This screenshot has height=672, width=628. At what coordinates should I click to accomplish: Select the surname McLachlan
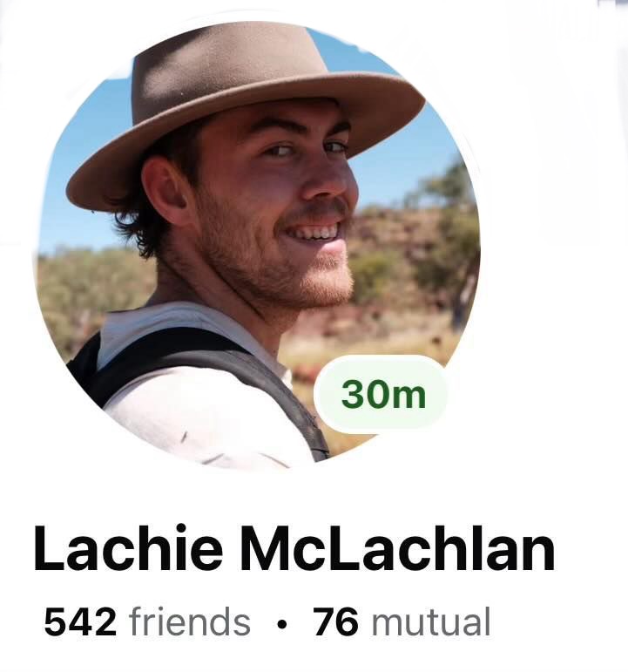point(397,549)
